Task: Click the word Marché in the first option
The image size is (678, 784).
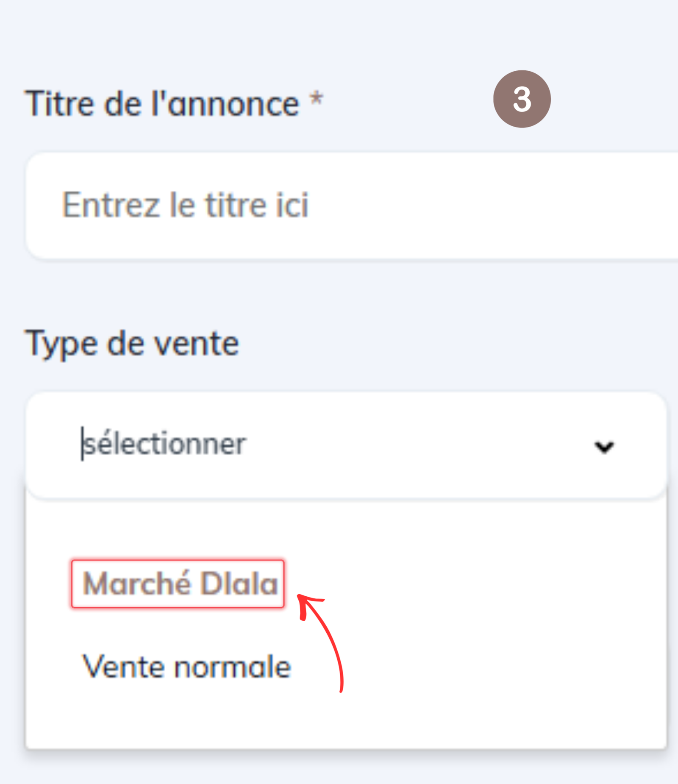Action: 136,584
